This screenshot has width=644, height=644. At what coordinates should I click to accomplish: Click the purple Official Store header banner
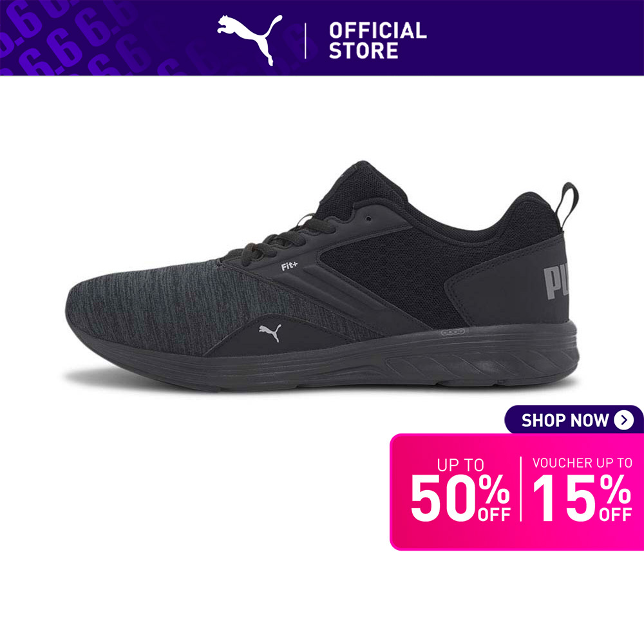(322, 38)
